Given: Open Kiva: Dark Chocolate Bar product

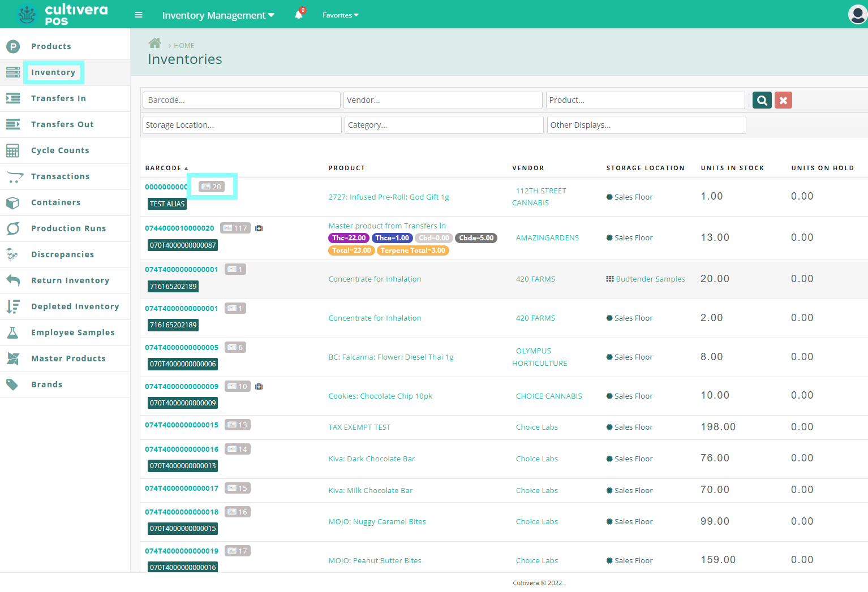Looking at the screenshot, I should pos(372,459).
